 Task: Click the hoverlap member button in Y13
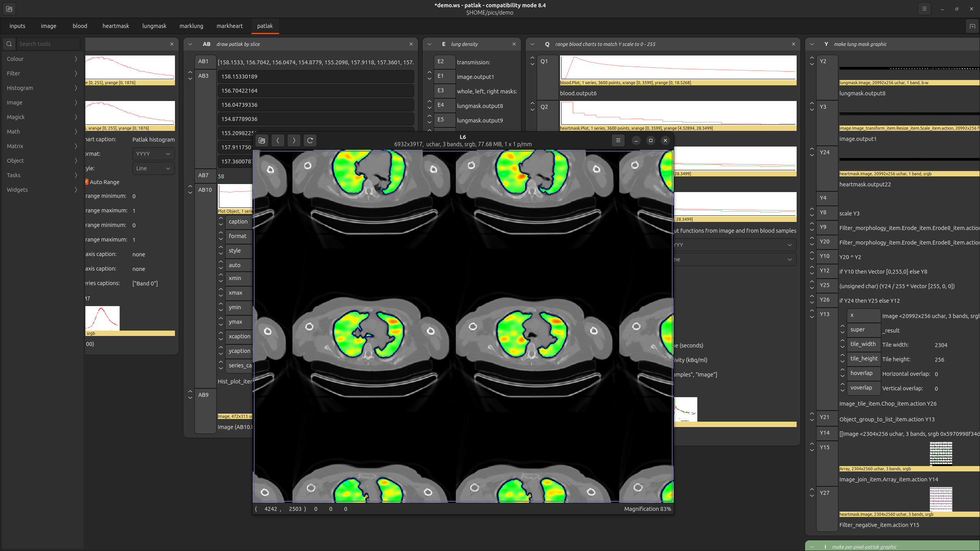864,373
